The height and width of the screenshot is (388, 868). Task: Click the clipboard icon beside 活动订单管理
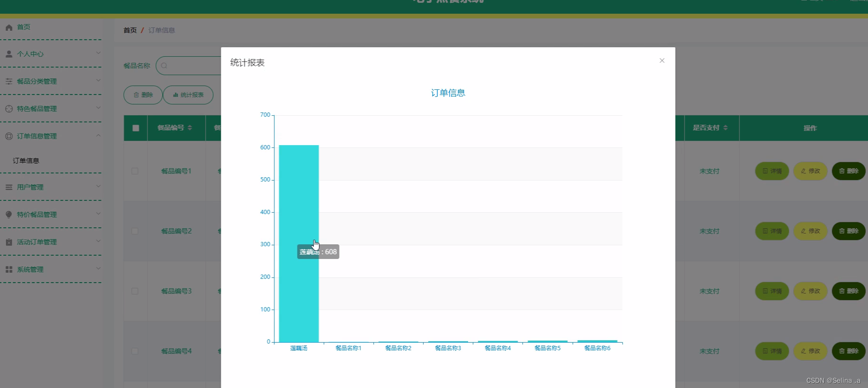point(9,242)
